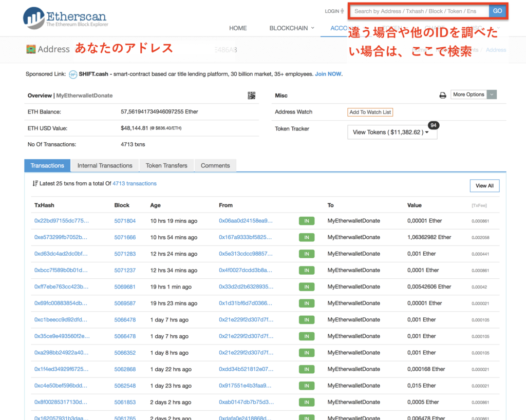The width and height of the screenshot is (526, 420).
Task: Click the search input field
Action: pyautogui.click(x=419, y=11)
